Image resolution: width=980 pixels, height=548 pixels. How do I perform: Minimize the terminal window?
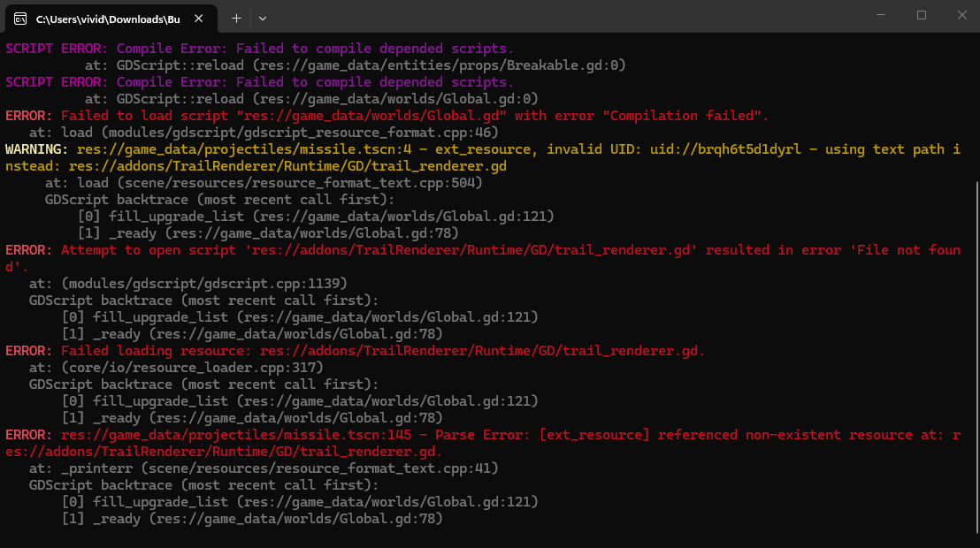click(x=881, y=15)
